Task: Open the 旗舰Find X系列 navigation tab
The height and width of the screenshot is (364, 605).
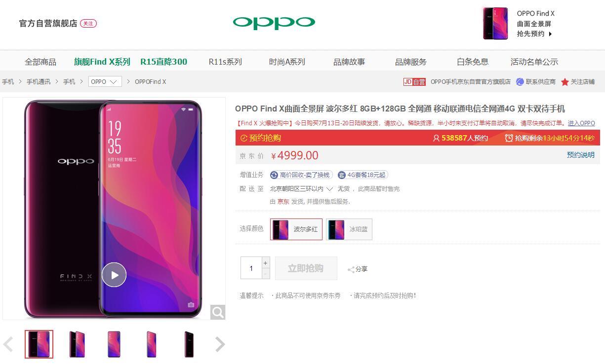Action: [102, 62]
